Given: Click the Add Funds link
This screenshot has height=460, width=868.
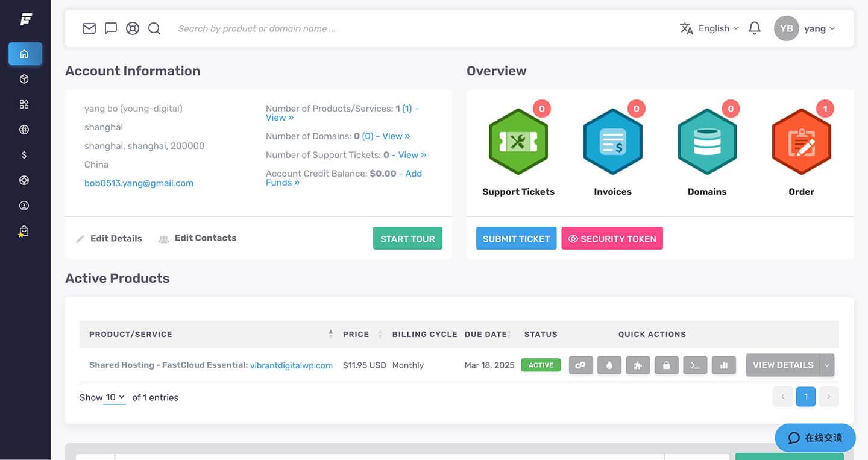Looking at the screenshot, I should (344, 178).
